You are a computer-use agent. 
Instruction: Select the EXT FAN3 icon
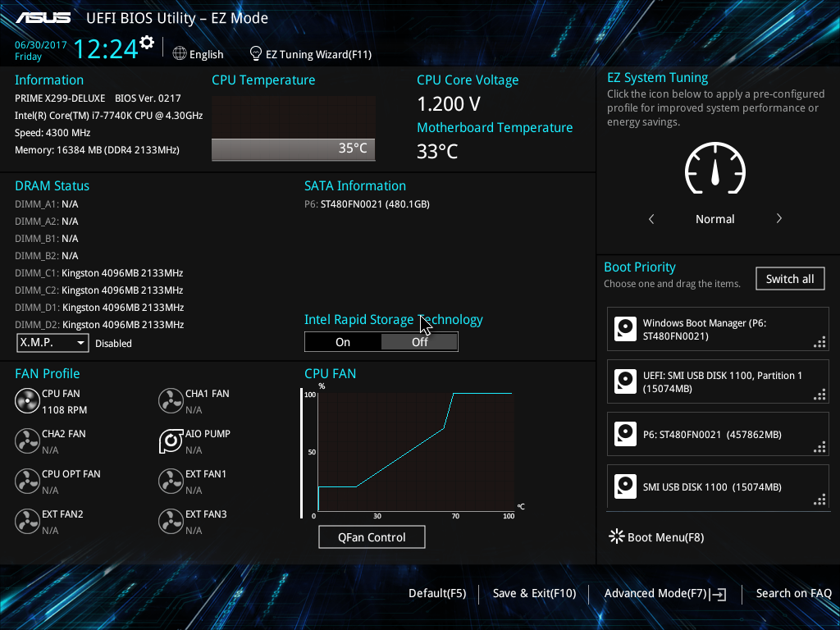pos(171,521)
